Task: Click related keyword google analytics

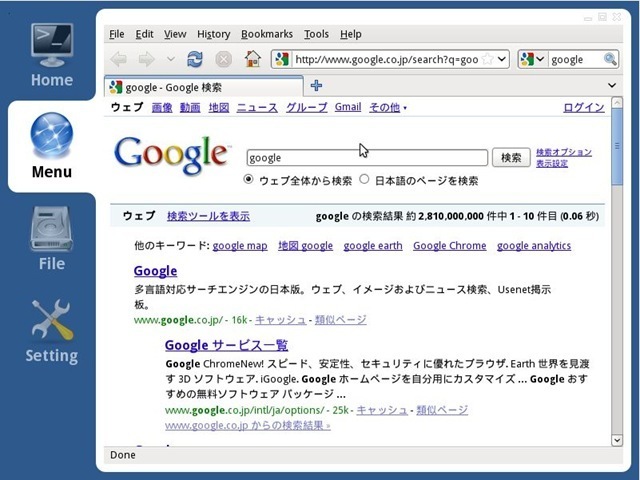Action: pos(534,246)
